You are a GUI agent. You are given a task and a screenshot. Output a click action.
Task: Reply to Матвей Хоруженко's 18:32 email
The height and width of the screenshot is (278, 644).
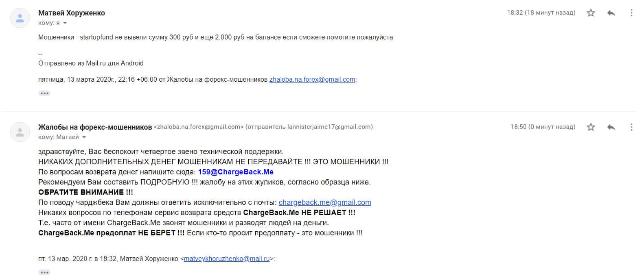(611, 13)
